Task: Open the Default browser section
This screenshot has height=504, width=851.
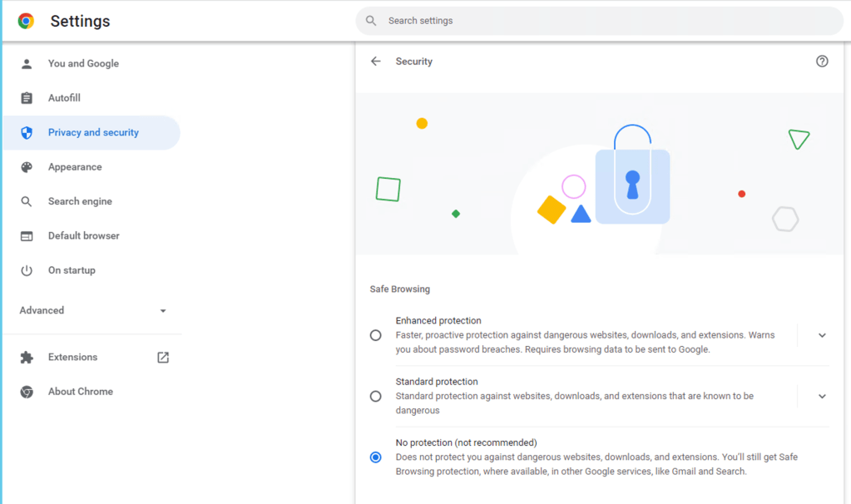Action: point(83,236)
